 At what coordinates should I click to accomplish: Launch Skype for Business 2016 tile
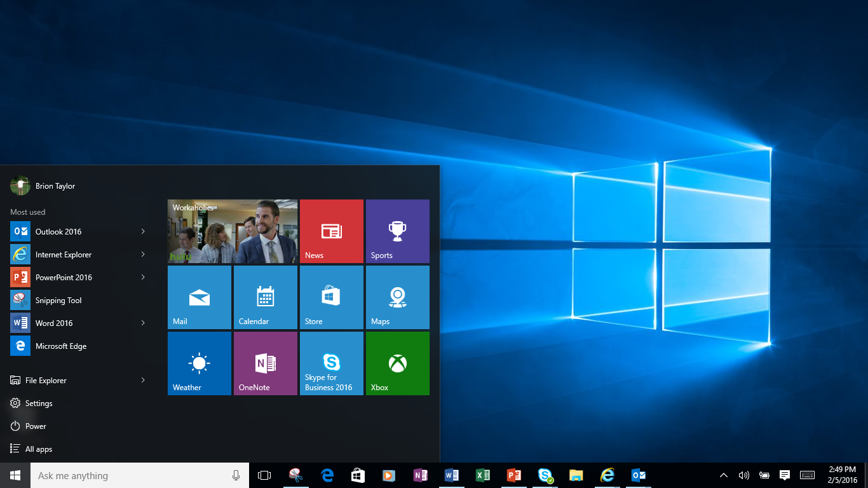(x=331, y=363)
